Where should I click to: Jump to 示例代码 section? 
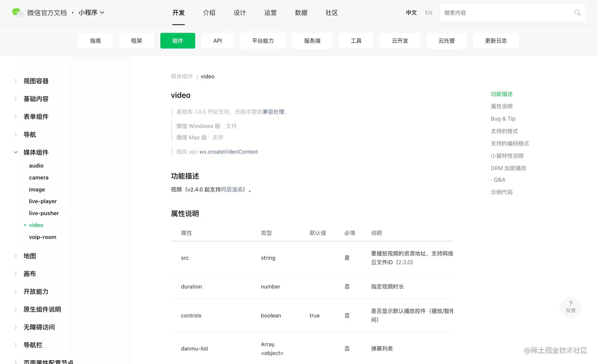click(x=501, y=192)
